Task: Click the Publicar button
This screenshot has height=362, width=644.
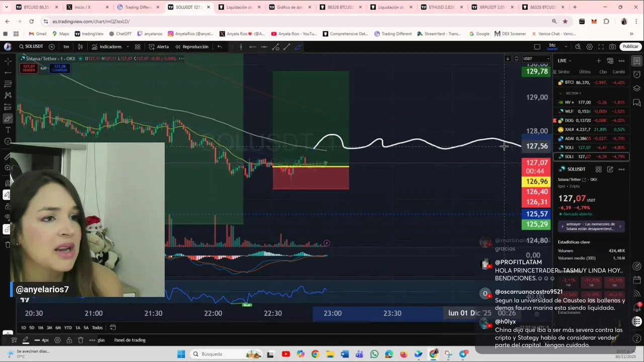Action: [x=630, y=46]
